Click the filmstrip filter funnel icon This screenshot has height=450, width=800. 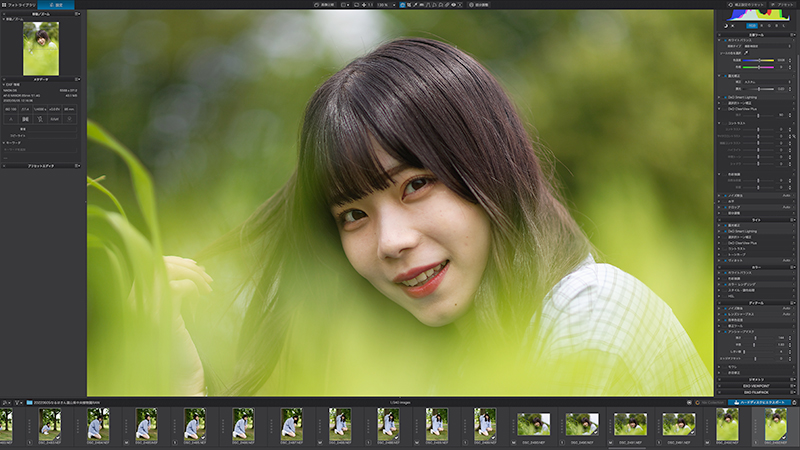[16, 403]
